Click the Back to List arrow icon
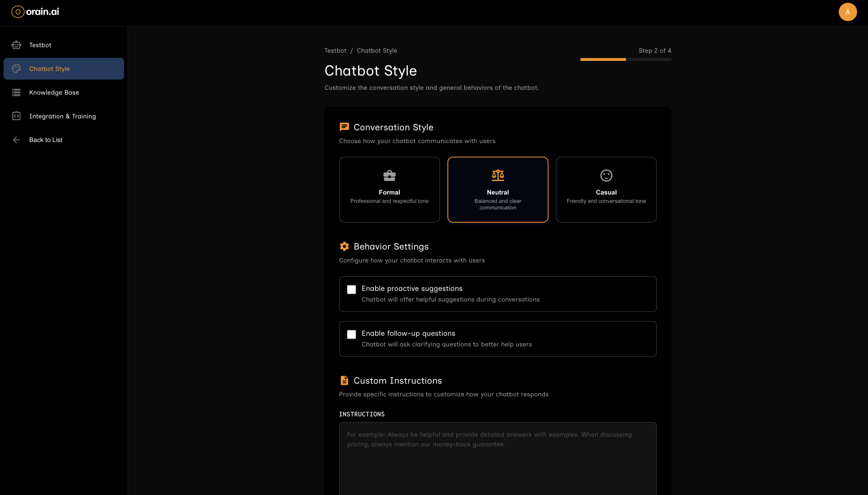This screenshot has width=868, height=495. 16,140
